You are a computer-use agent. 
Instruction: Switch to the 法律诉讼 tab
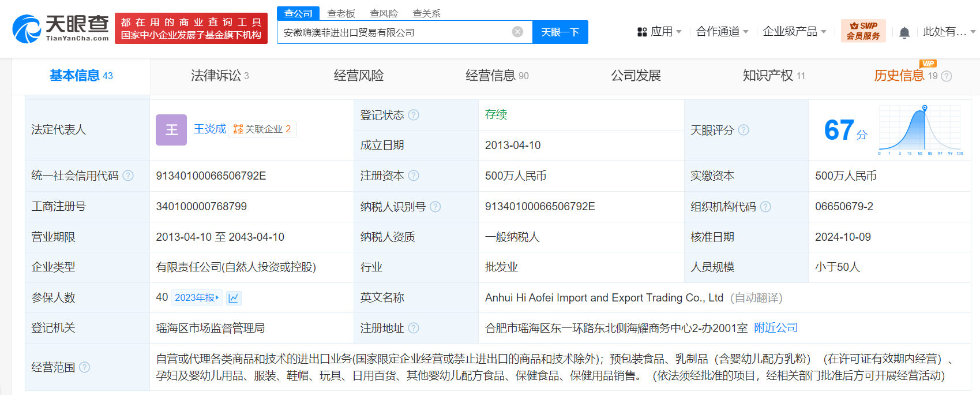pyautogui.click(x=220, y=76)
